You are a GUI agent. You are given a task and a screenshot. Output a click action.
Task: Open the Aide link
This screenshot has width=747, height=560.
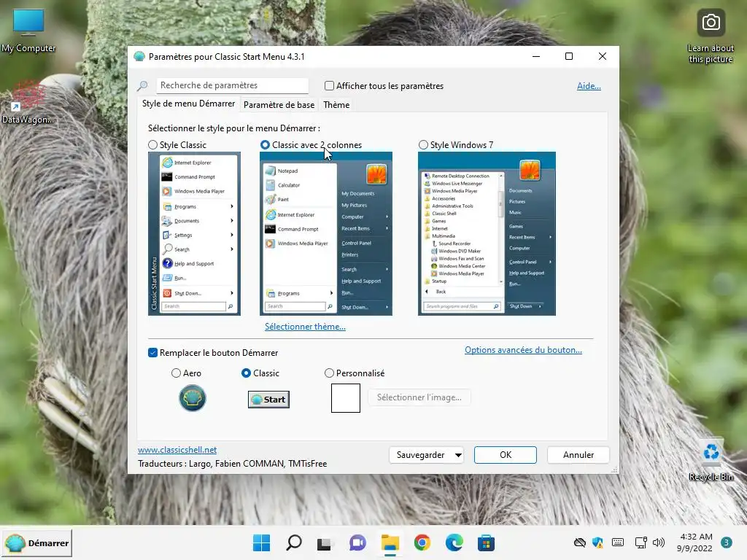click(x=589, y=86)
